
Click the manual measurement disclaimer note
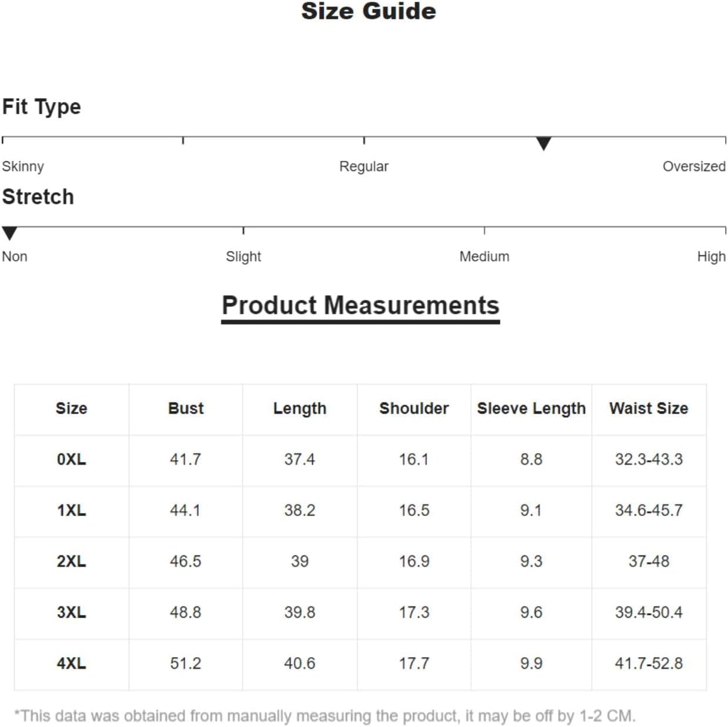point(325,716)
